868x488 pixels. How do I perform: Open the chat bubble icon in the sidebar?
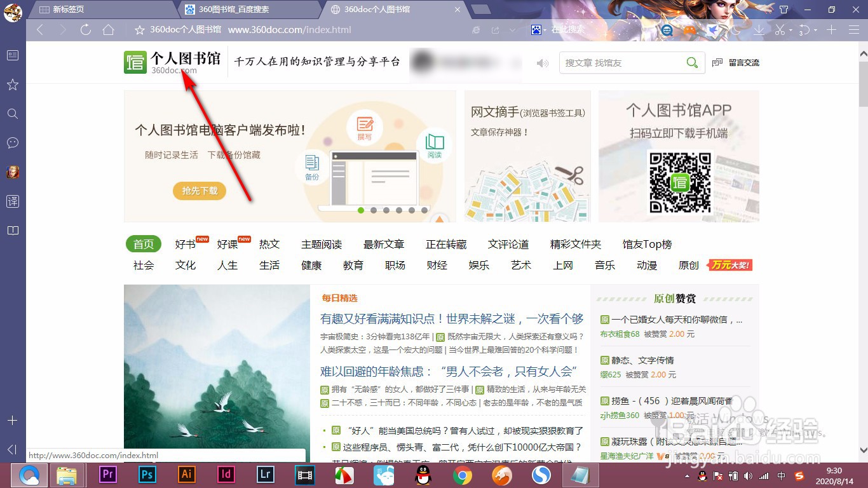pyautogui.click(x=12, y=143)
